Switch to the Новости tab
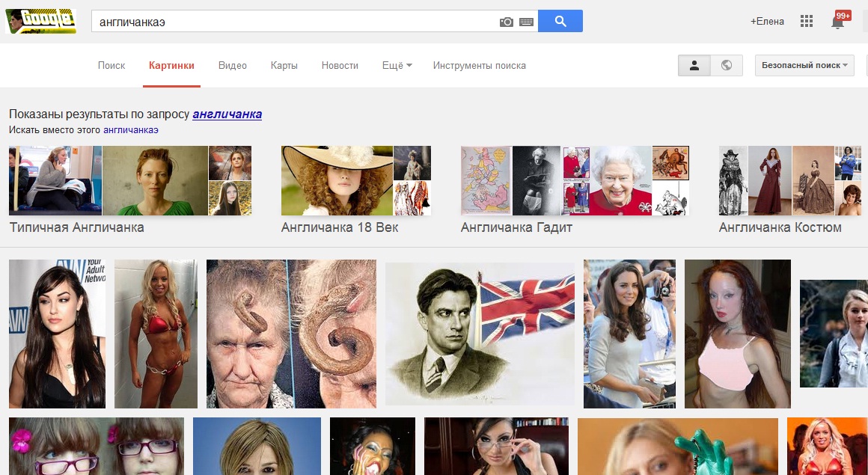Screen dimensions: 868x475 (x=340, y=65)
